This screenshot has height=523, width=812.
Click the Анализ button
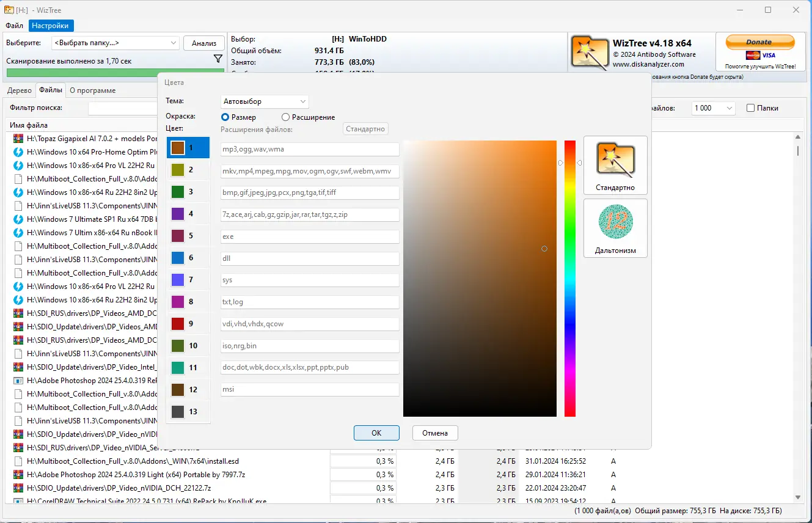[204, 43]
